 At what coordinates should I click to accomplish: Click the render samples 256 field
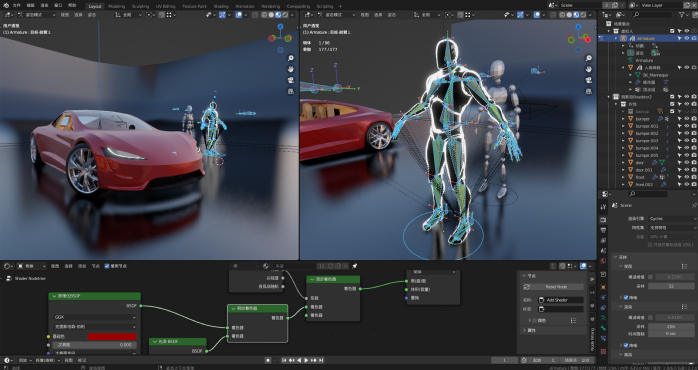point(672,326)
